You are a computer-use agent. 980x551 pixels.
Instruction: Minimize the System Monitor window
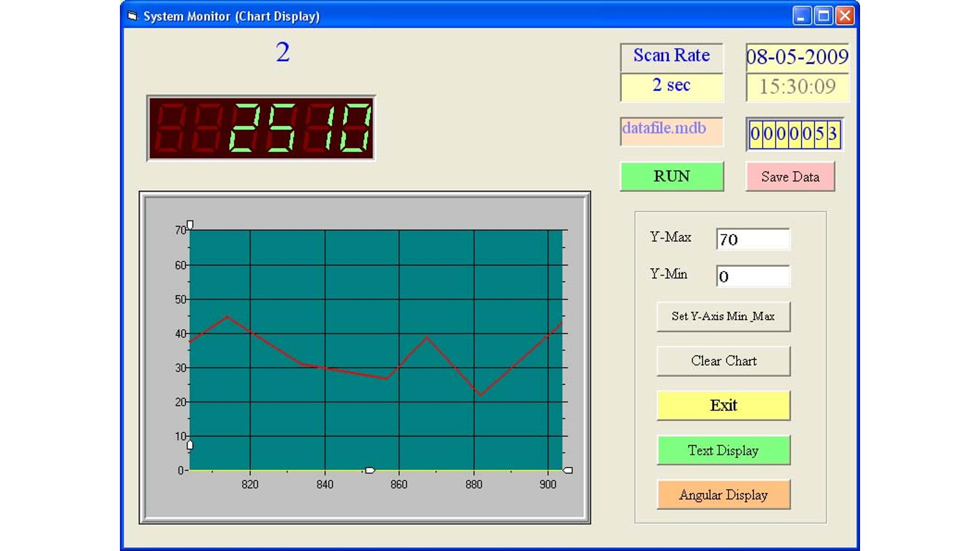[x=801, y=16]
